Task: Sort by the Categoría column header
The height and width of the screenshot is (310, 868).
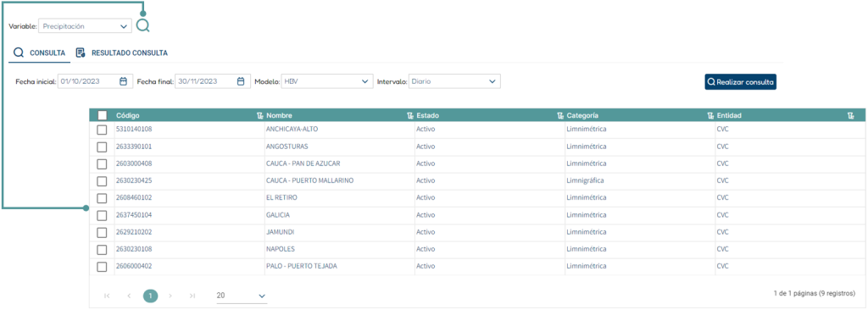Action: (582, 116)
